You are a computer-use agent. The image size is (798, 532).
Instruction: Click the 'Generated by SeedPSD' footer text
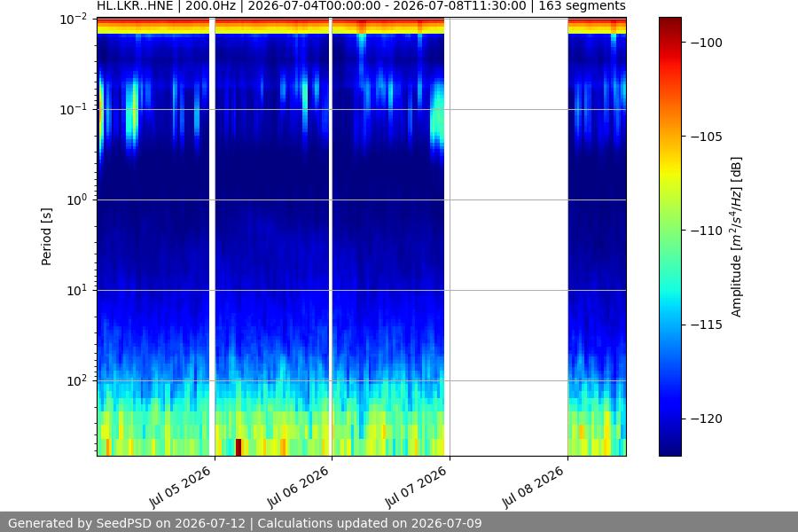tap(245, 523)
